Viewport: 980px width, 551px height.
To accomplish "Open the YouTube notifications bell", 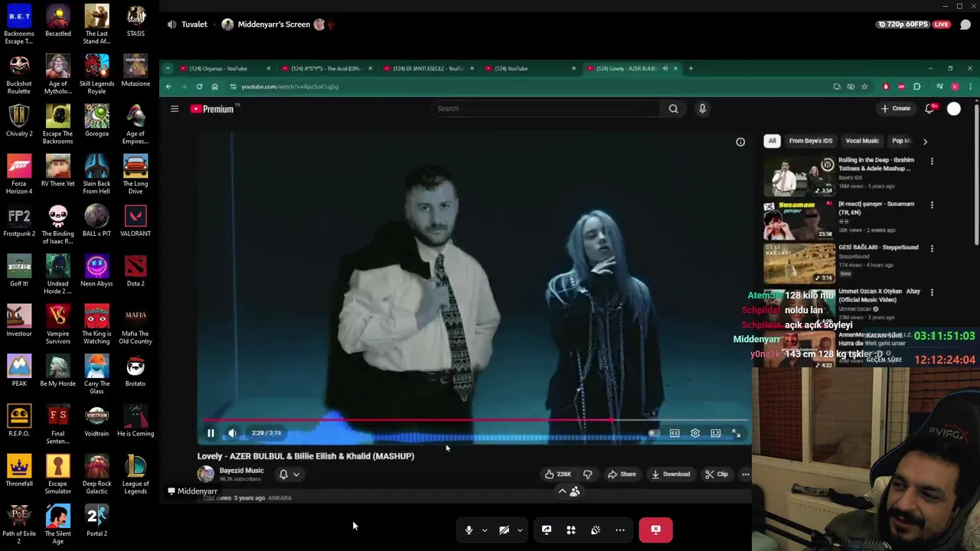I will [929, 109].
